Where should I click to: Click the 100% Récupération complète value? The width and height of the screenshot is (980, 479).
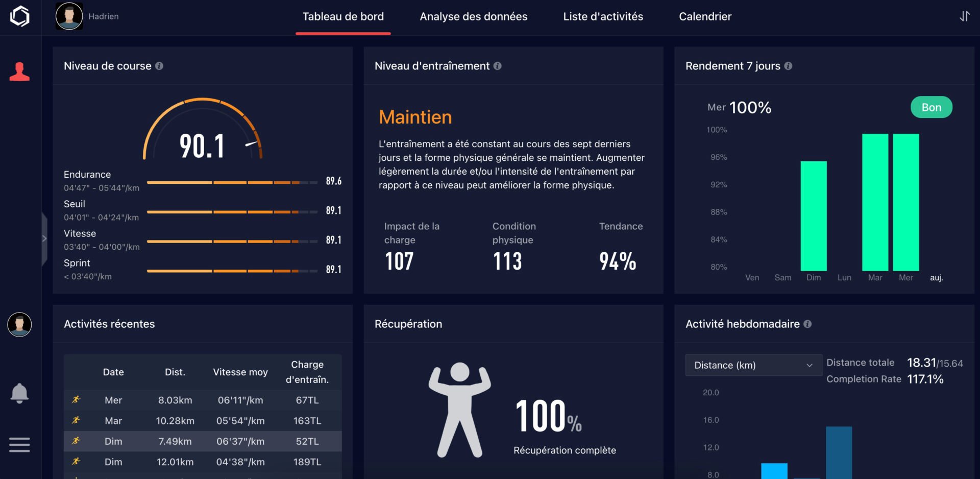pyautogui.click(x=549, y=416)
